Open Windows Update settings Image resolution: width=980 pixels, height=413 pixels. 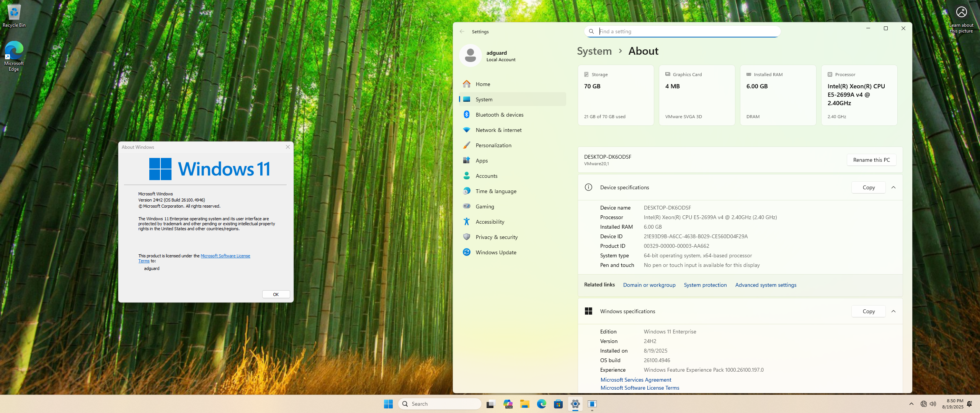tap(512, 252)
